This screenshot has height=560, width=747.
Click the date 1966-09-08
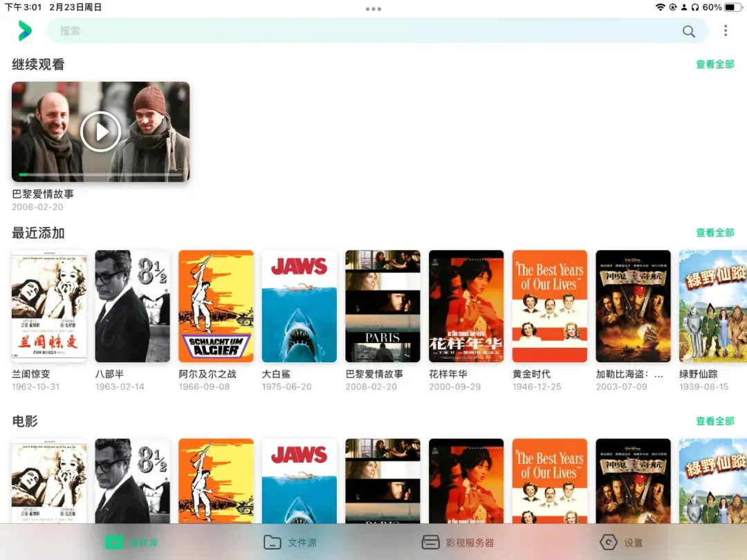(204, 387)
